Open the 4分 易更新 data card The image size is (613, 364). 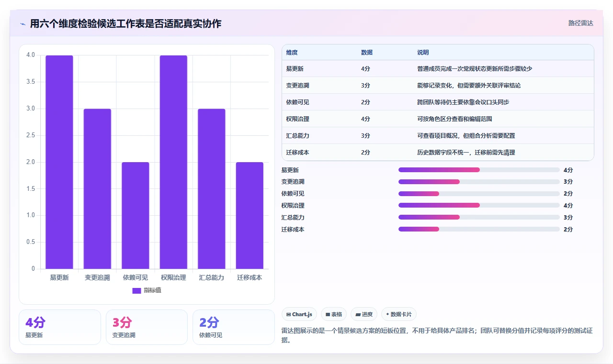point(60,327)
